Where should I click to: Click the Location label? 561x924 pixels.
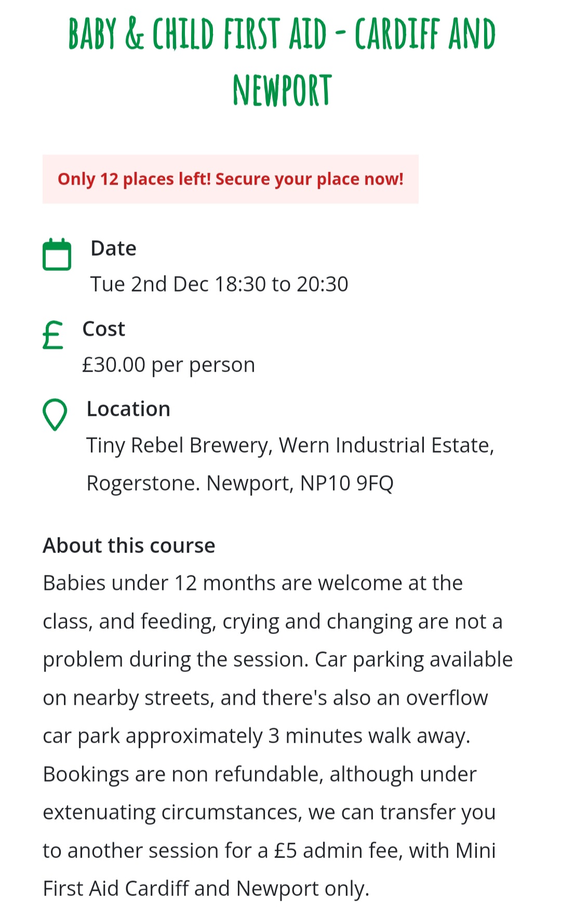tap(128, 409)
